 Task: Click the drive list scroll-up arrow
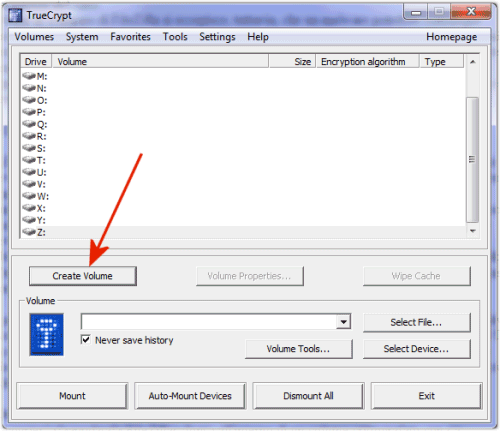point(472,62)
